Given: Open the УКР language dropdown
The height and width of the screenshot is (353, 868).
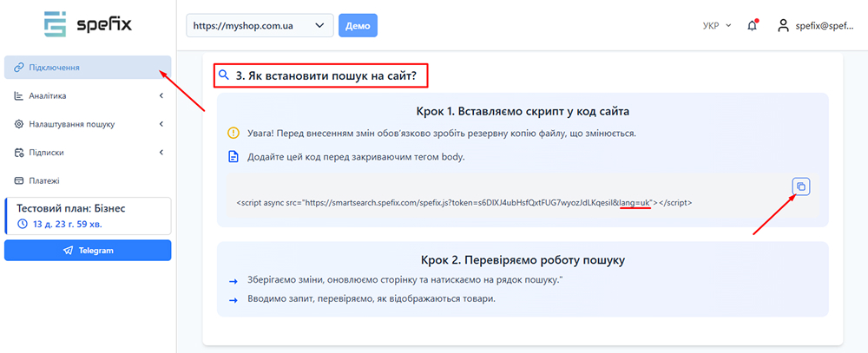Looking at the screenshot, I should pyautogui.click(x=717, y=25).
